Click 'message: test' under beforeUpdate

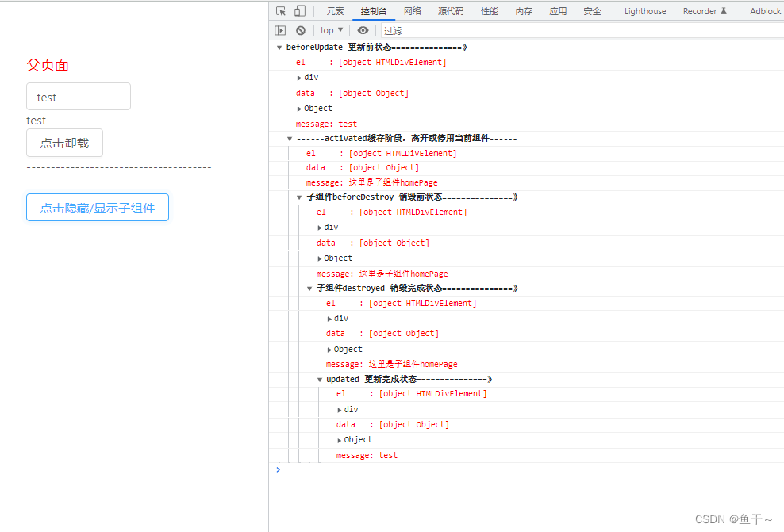click(326, 124)
